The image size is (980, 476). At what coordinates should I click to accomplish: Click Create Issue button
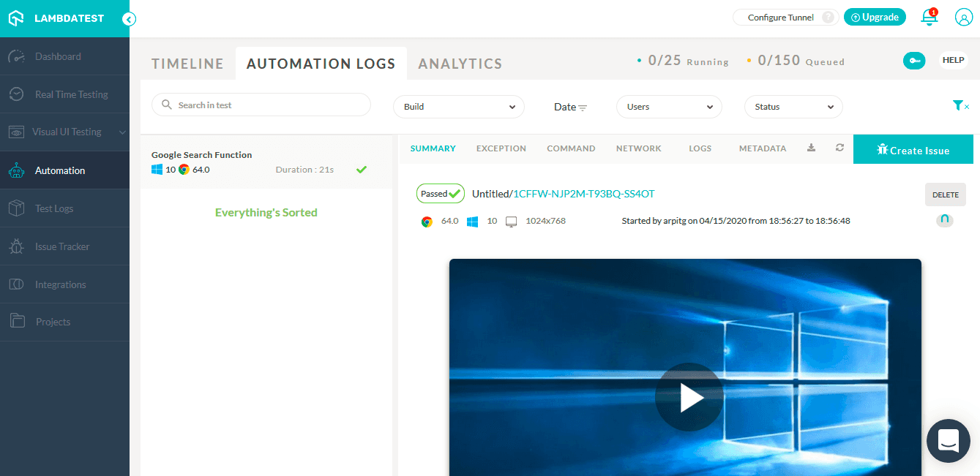click(913, 149)
